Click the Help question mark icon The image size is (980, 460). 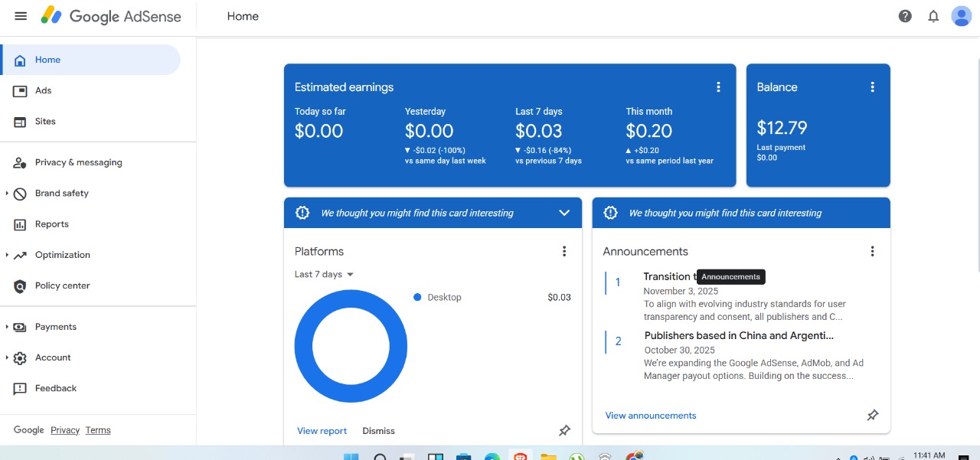pyautogui.click(x=905, y=16)
